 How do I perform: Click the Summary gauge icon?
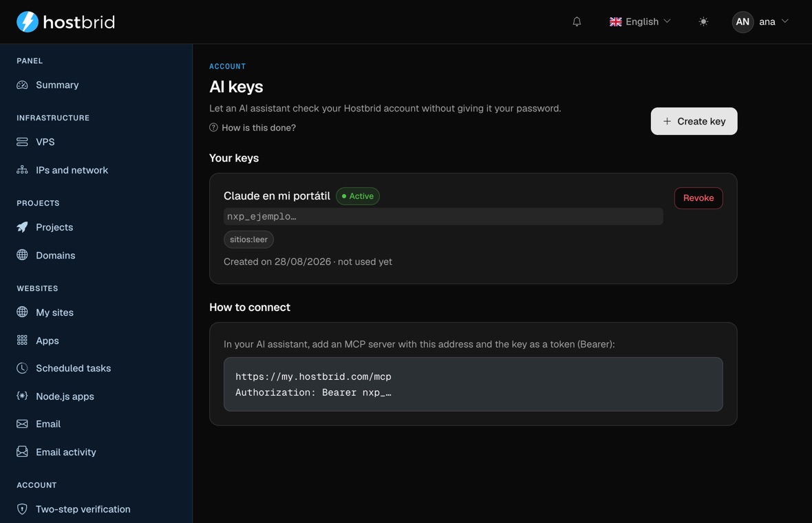pos(22,85)
